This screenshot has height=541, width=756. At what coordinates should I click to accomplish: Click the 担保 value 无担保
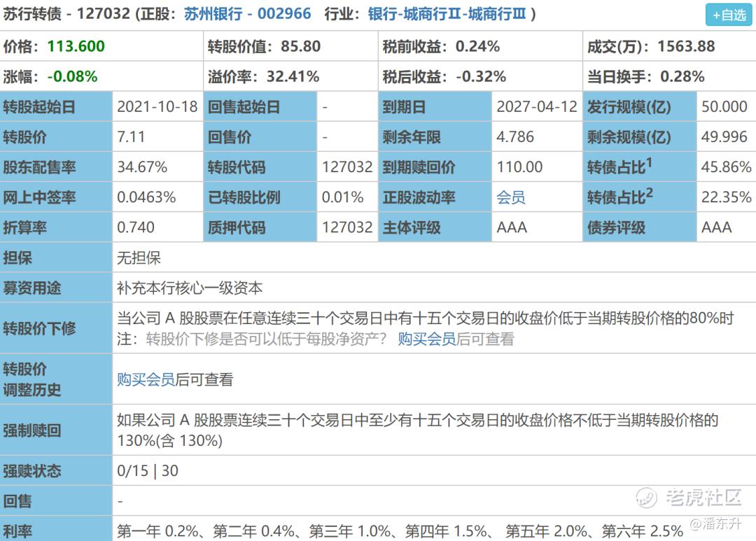point(139,258)
